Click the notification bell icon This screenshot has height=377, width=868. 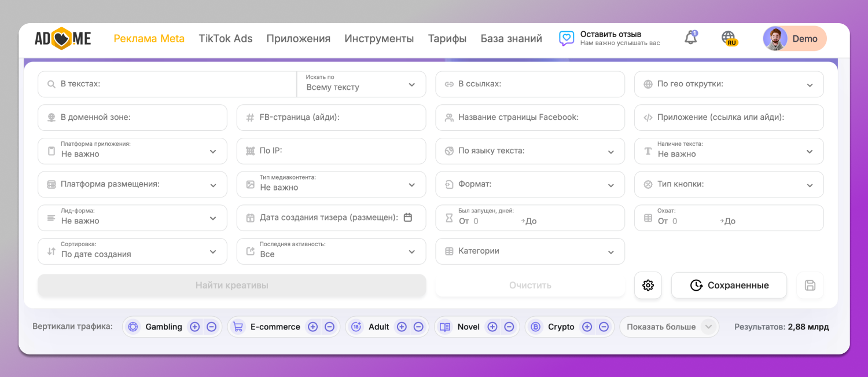coord(690,39)
